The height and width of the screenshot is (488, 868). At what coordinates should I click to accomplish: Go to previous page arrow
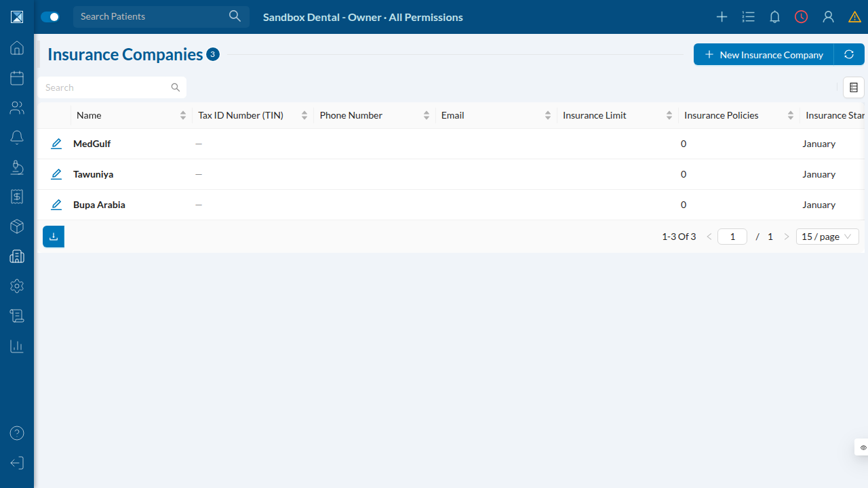pyautogui.click(x=709, y=237)
